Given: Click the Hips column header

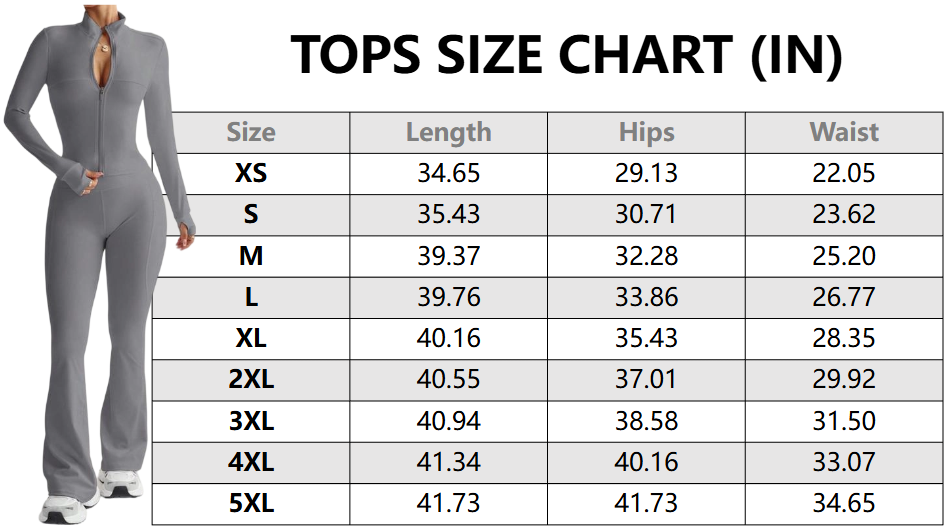Looking at the screenshot, I should 646,132.
